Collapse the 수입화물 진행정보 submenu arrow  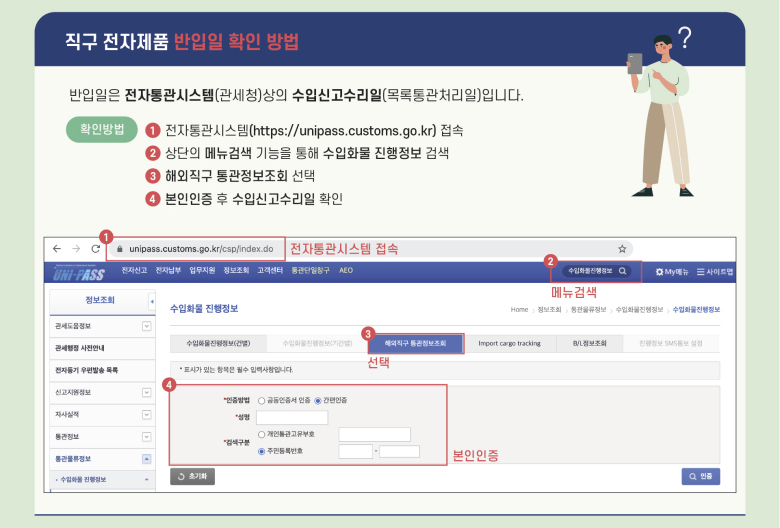(x=147, y=480)
